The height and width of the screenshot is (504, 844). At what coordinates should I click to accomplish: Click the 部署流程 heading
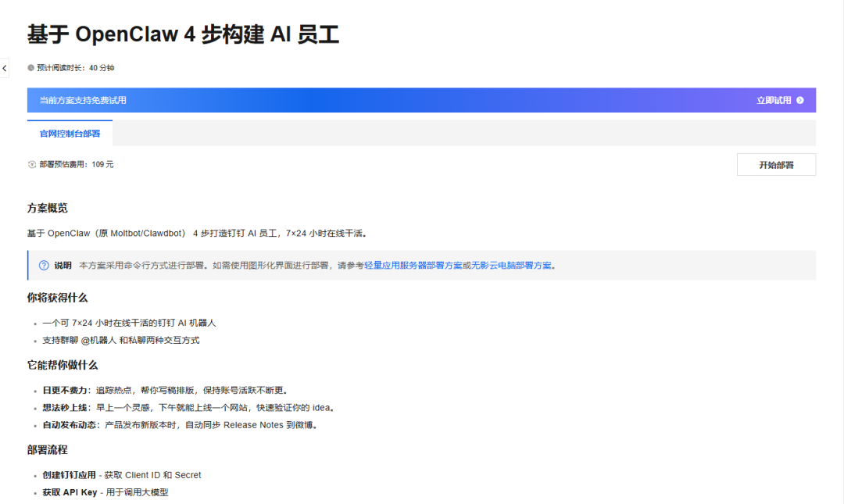[48, 449]
